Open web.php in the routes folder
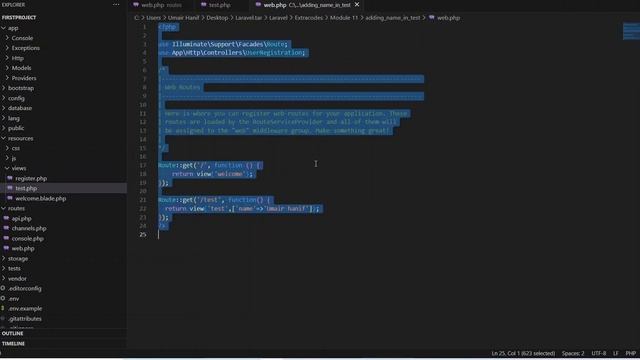This screenshot has width=640, height=360. [x=23, y=249]
